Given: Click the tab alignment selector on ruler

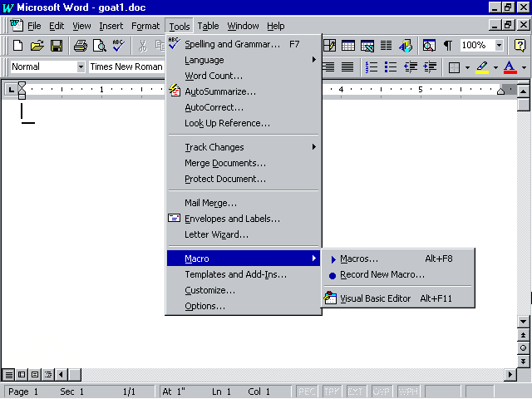Looking at the screenshot, I should point(11,90).
